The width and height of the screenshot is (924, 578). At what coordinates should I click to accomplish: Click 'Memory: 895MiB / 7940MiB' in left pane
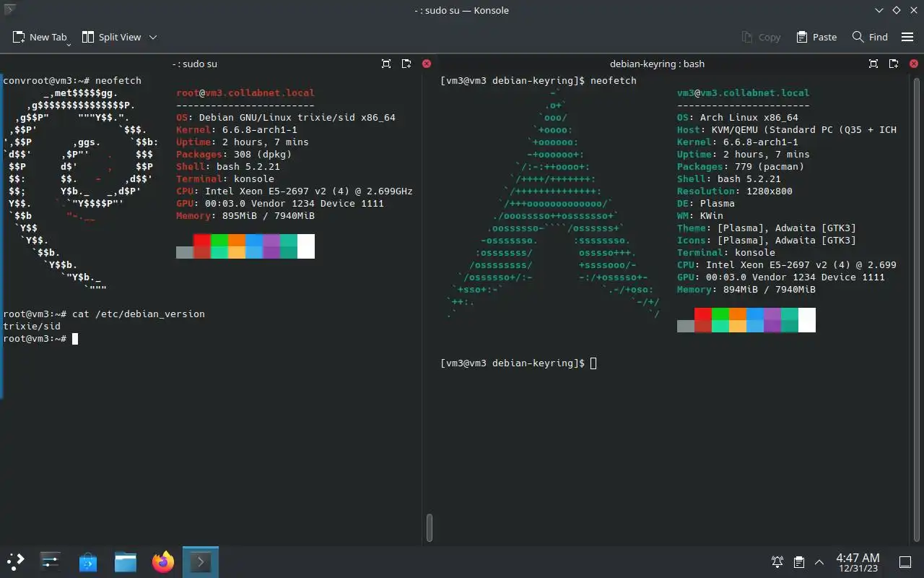(245, 215)
